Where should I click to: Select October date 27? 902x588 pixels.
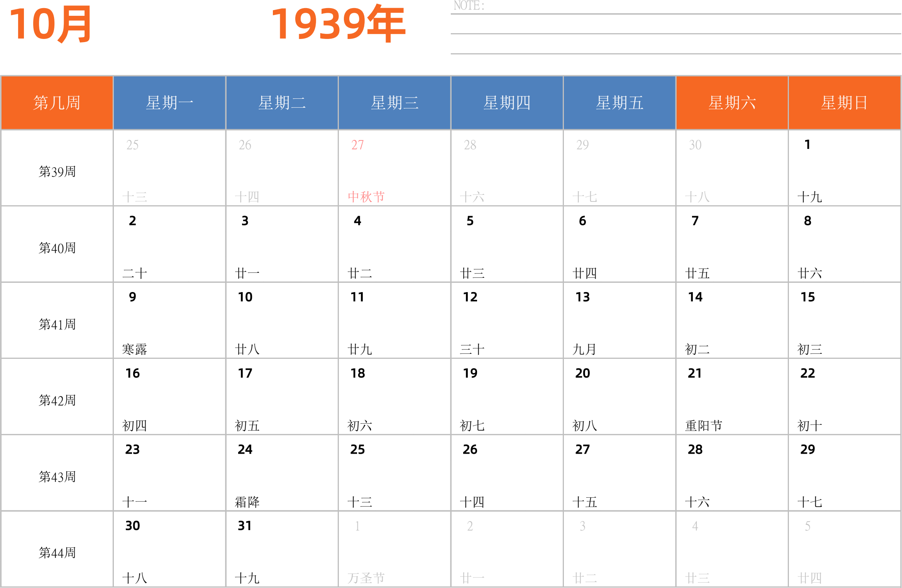pyautogui.click(x=582, y=449)
